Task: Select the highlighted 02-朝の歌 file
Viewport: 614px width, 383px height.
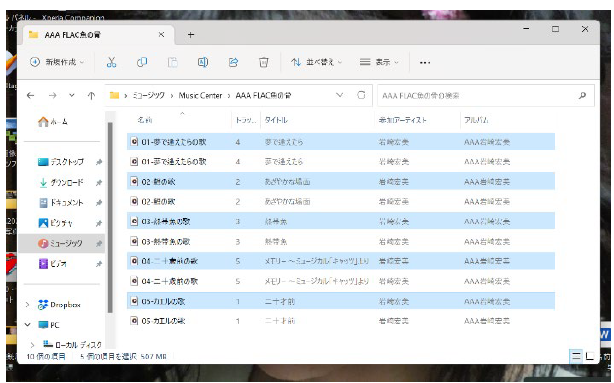Action: [341, 181]
